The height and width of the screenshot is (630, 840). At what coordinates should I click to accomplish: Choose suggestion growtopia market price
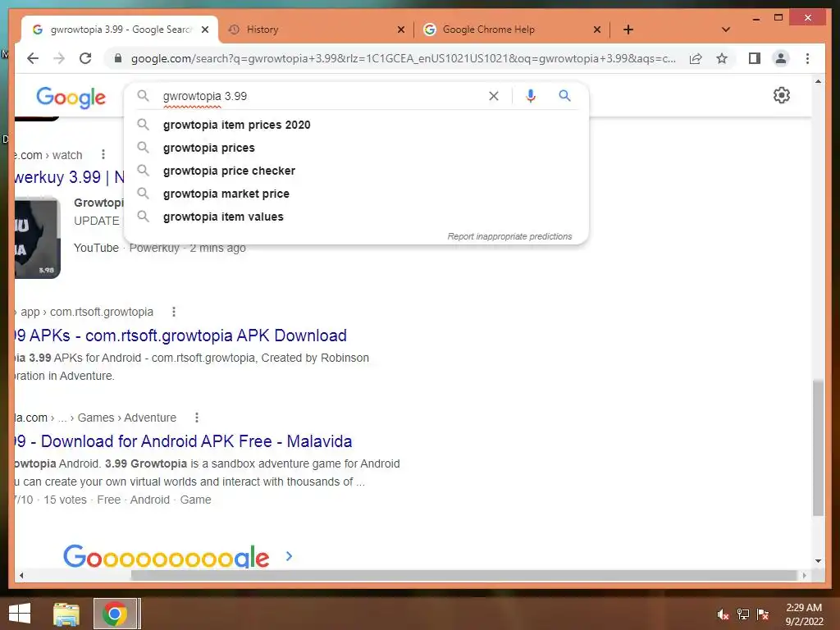356,194
